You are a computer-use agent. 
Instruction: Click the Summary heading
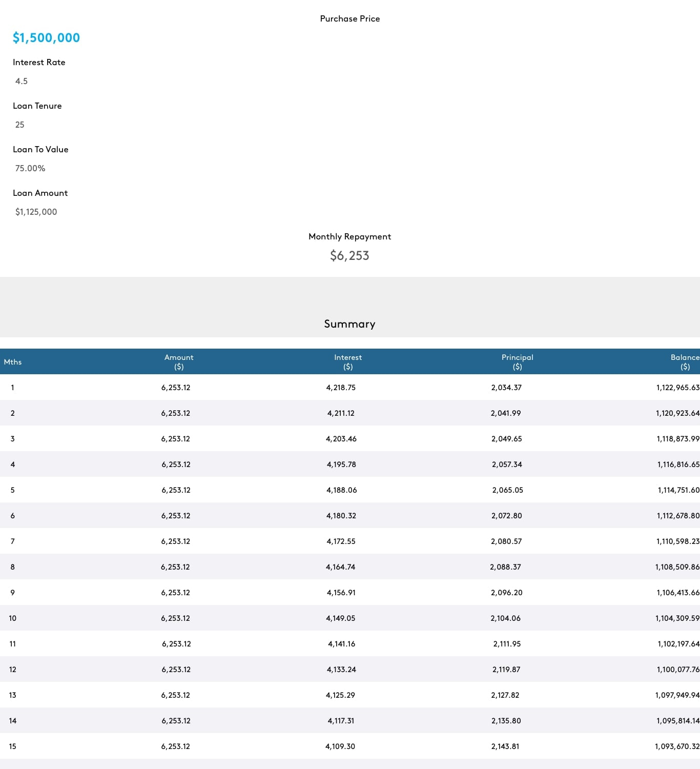(350, 324)
